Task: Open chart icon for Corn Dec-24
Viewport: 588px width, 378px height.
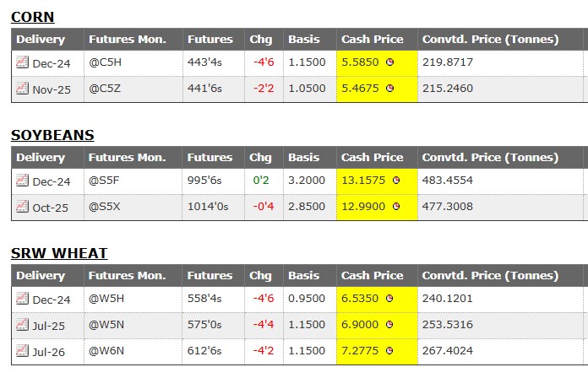Action: pos(23,62)
